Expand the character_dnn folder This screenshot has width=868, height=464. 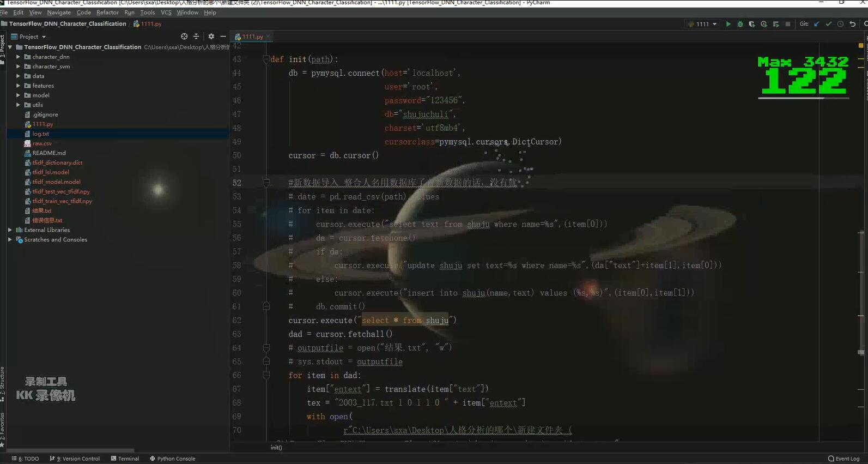18,57
